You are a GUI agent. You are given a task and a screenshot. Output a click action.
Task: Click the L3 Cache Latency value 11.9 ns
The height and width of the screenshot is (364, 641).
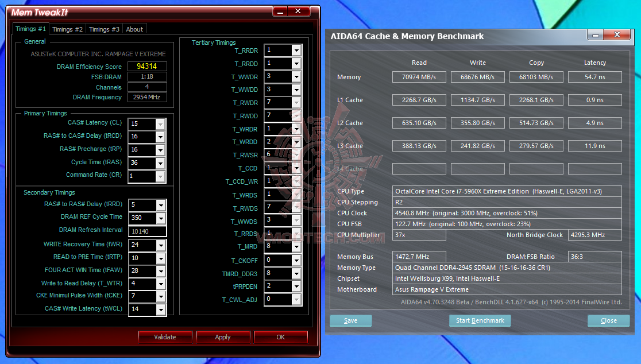[595, 146]
